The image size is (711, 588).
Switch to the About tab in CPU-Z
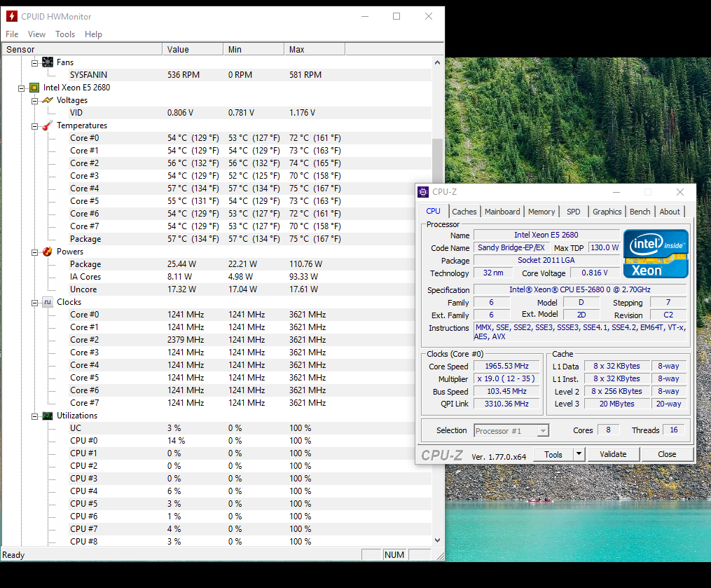670,212
